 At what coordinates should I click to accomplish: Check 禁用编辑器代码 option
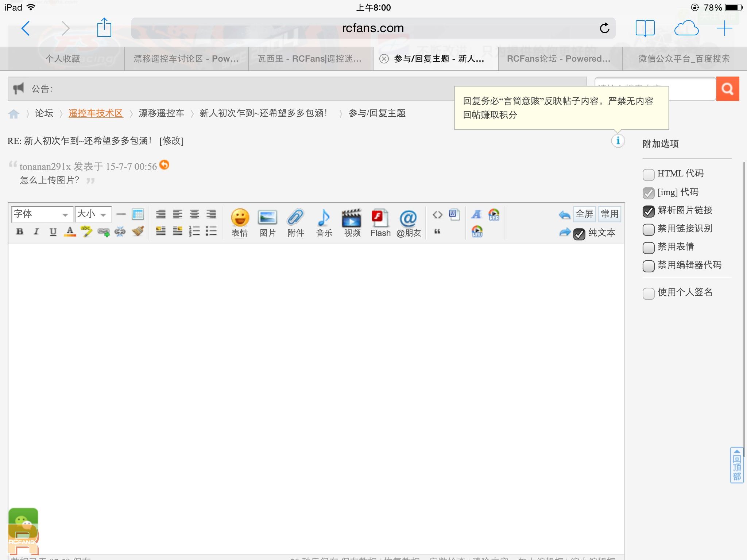click(649, 266)
